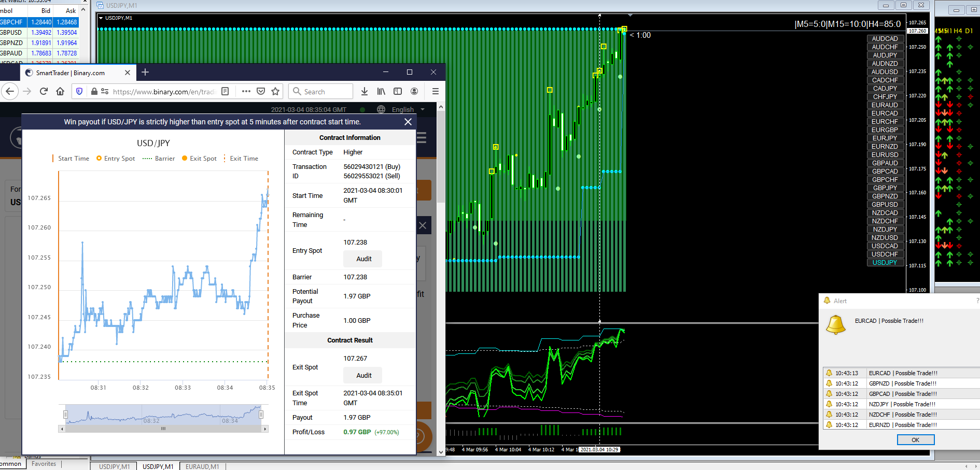Audit the Exit Spot value
980x470 pixels.
363,376
